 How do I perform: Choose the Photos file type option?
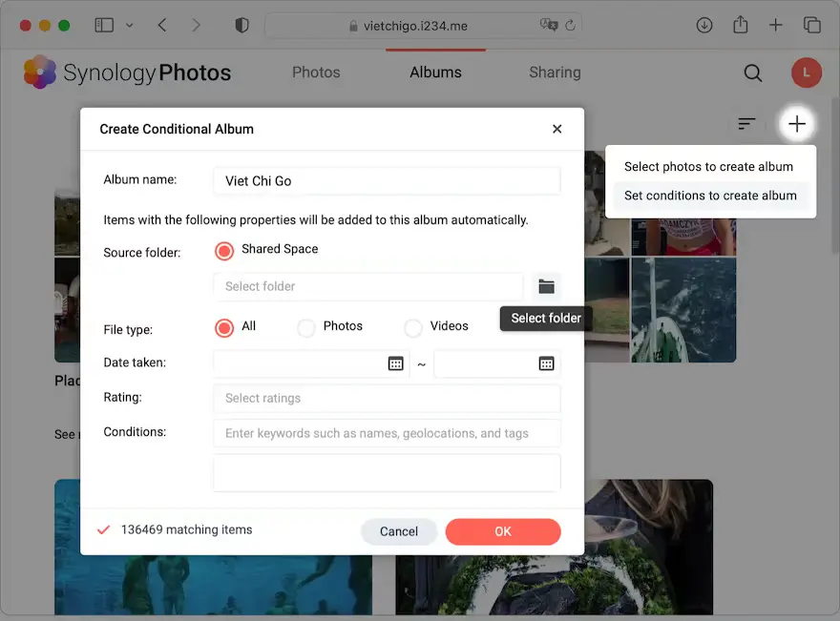(x=306, y=328)
